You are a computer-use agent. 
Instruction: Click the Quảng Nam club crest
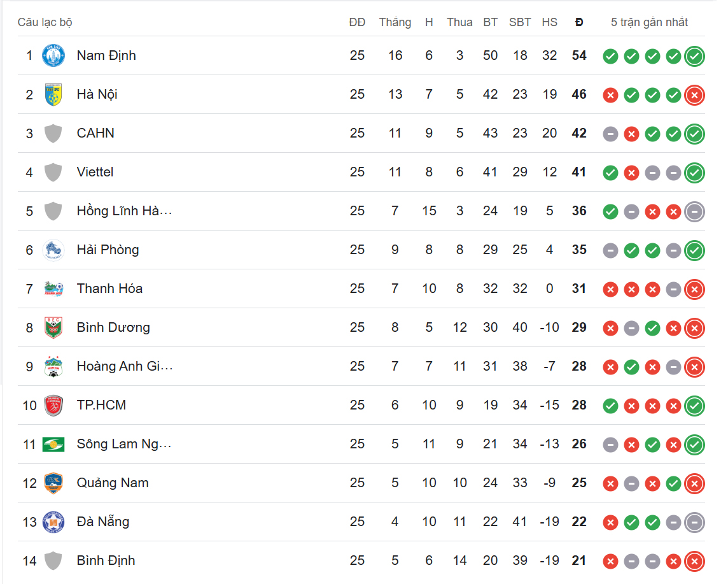tap(53, 483)
